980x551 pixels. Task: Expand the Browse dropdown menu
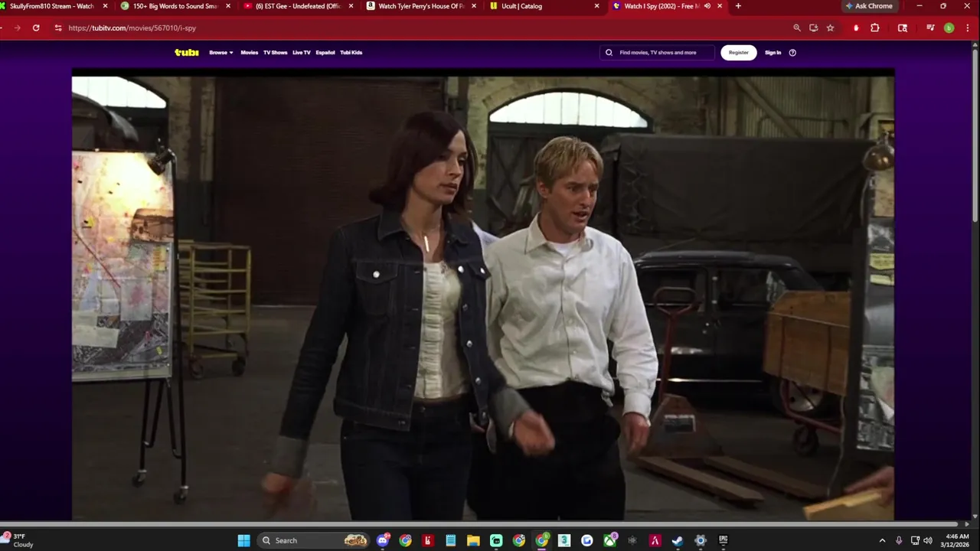point(221,53)
